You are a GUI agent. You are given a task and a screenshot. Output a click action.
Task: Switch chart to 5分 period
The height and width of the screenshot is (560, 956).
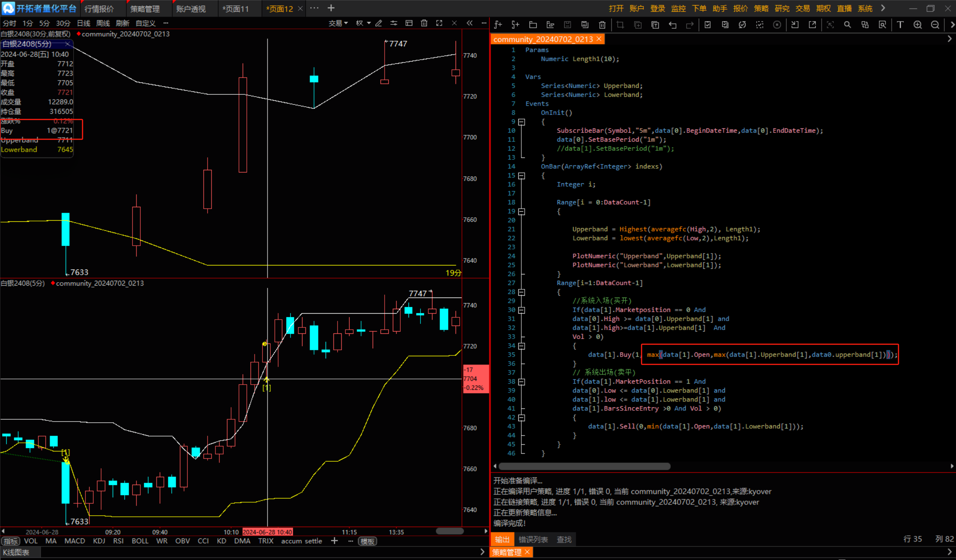point(44,23)
